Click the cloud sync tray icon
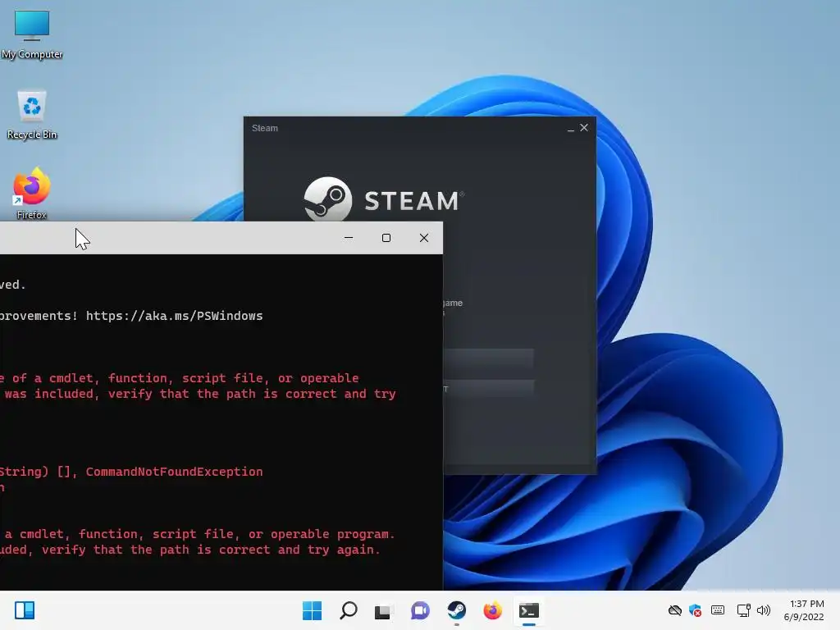The image size is (840, 630). point(675,610)
